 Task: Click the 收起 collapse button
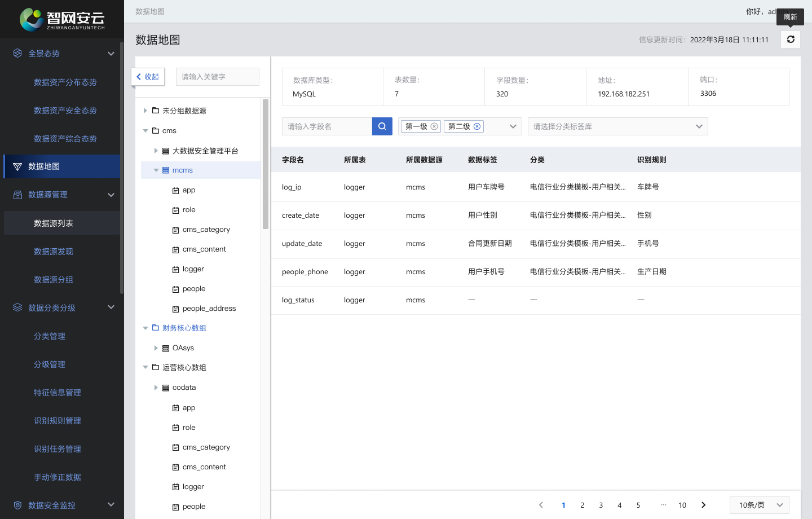coord(148,76)
